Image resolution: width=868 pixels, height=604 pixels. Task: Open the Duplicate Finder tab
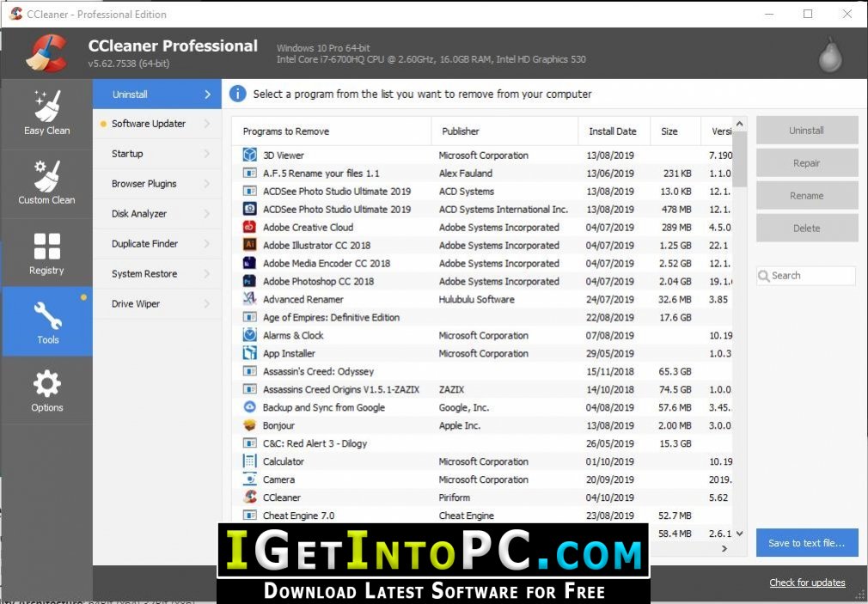(144, 244)
